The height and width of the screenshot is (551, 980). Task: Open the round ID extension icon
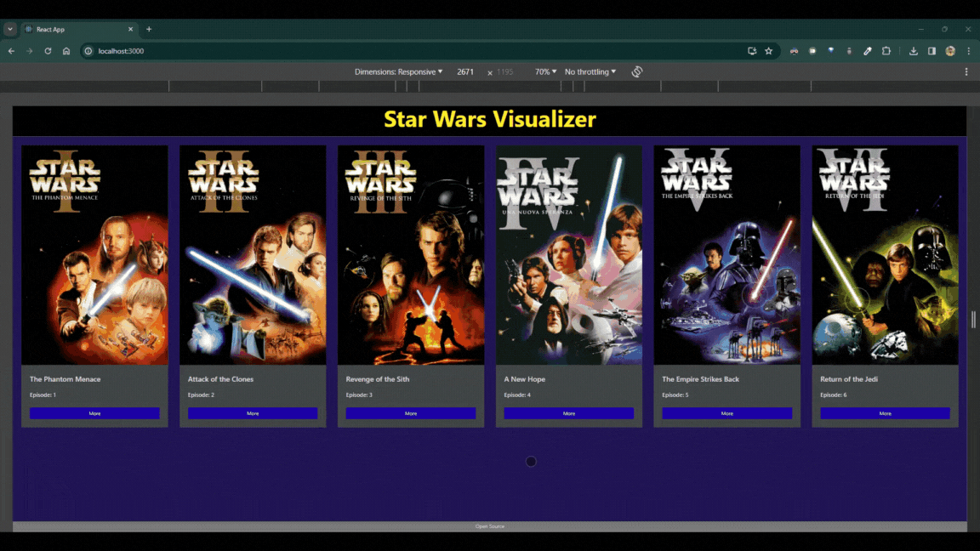tap(812, 51)
